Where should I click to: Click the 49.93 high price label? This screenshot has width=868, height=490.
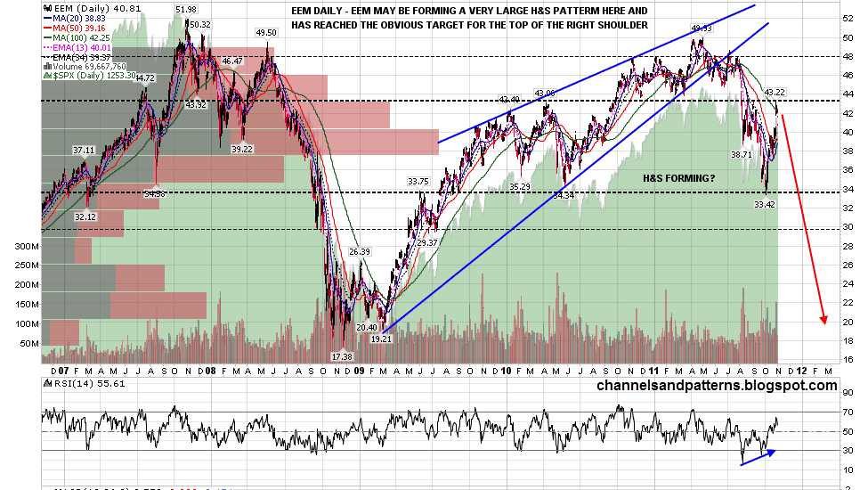coord(702,29)
